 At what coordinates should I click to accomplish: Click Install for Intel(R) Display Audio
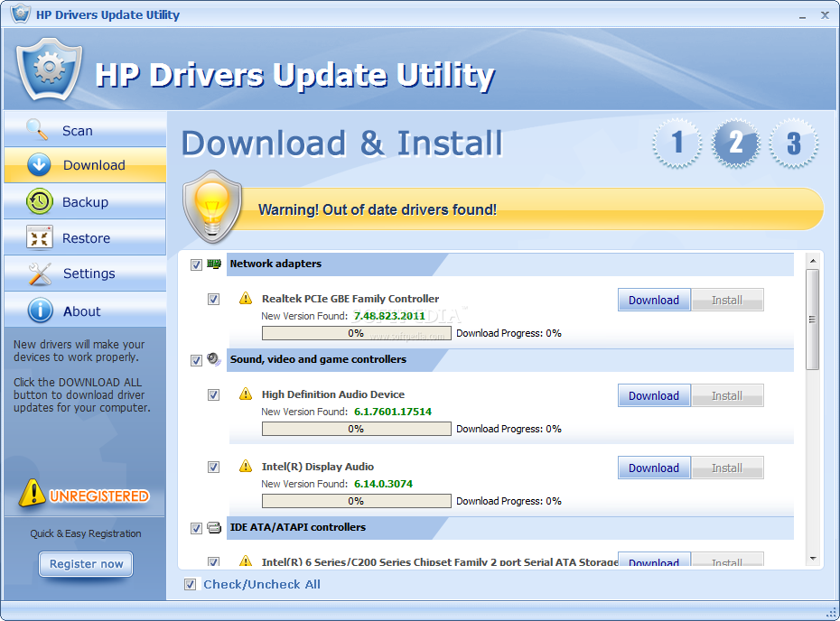[727, 468]
